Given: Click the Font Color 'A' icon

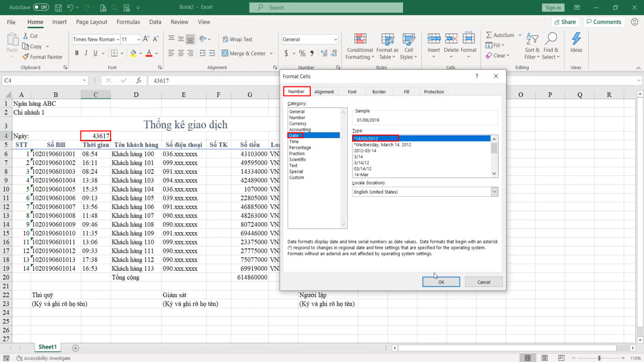Looking at the screenshot, I should 149,53.
